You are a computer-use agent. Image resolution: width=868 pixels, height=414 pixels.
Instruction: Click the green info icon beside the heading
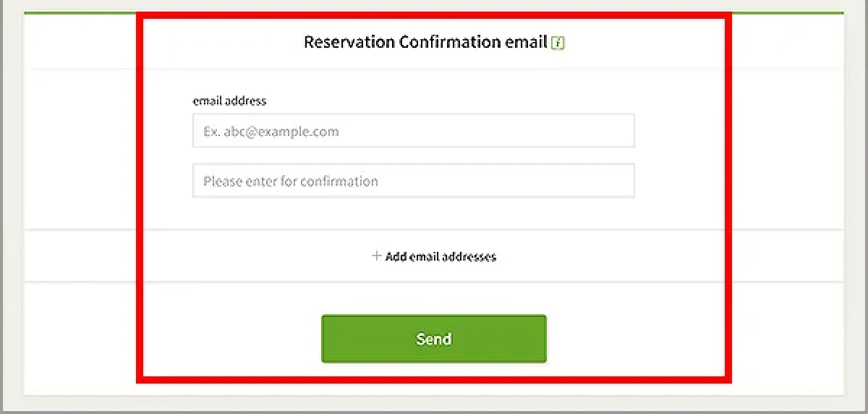pos(558,43)
